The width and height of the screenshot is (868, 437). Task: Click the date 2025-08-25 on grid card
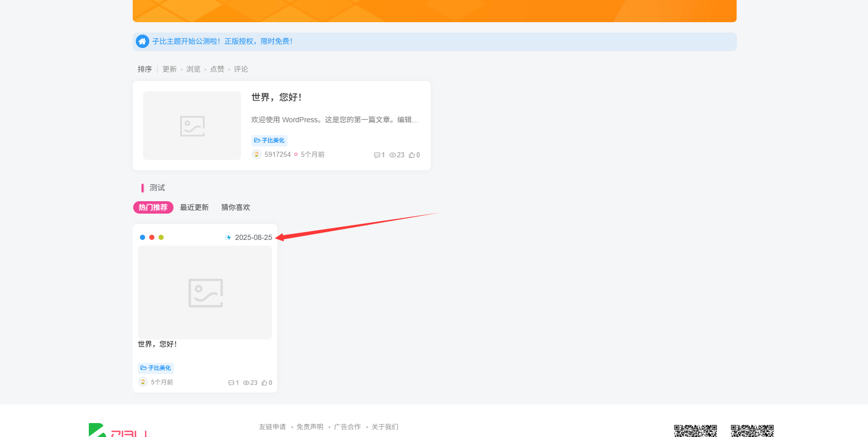tap(254, 237)
